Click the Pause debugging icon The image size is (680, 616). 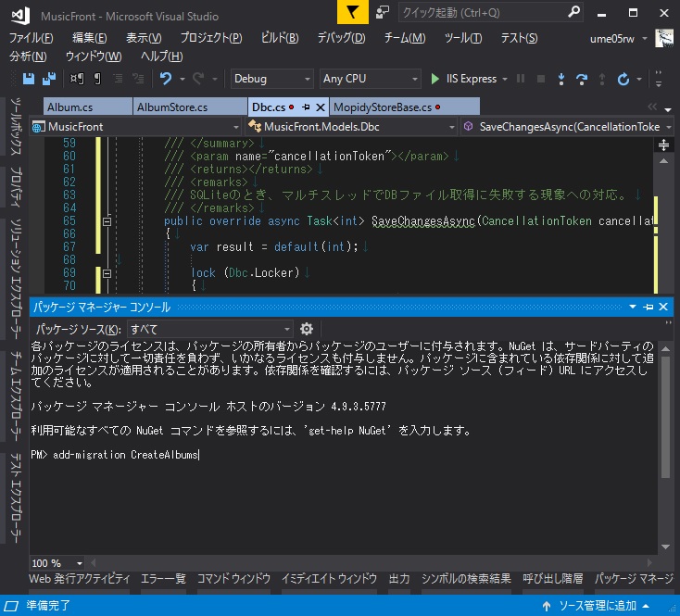[x=521, y=79]
